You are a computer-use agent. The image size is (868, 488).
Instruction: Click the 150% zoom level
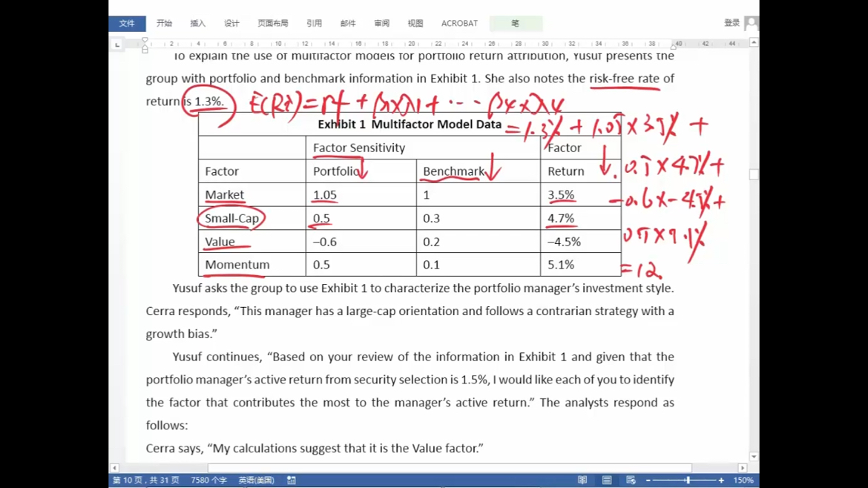tap(743, 481)
